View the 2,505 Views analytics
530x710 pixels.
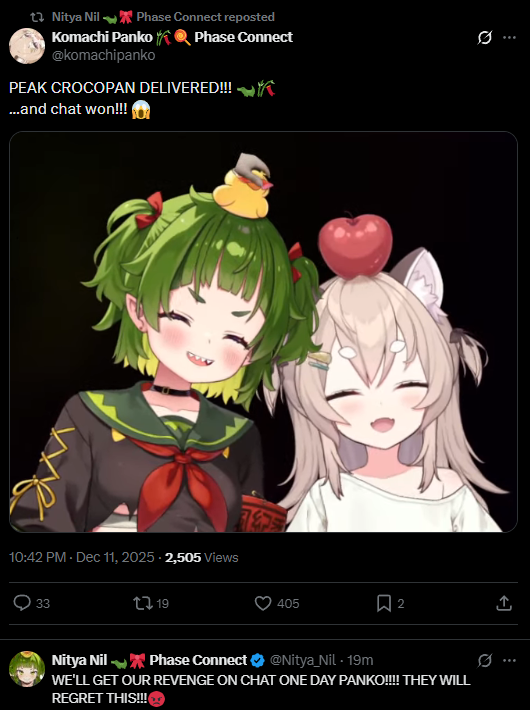[x=202, y=557]
